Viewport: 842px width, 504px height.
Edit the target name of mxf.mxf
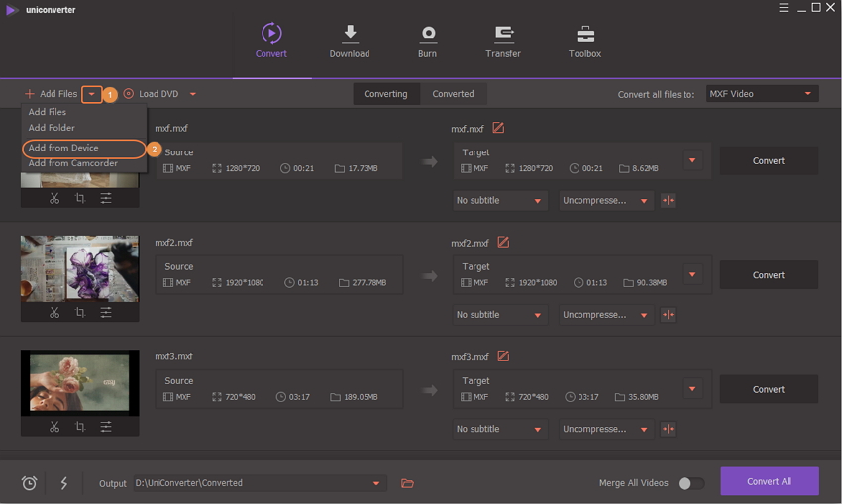tap(498, 128)
